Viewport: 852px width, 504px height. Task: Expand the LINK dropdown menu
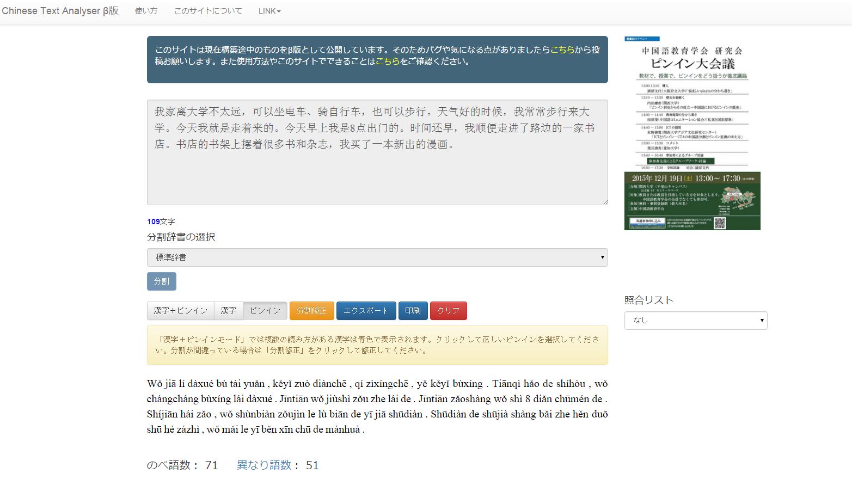click(x=269, y=11)
